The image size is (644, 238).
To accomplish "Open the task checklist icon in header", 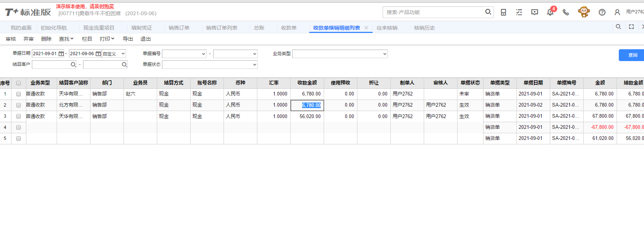I will pyautogui.click(x=519, y=12).
